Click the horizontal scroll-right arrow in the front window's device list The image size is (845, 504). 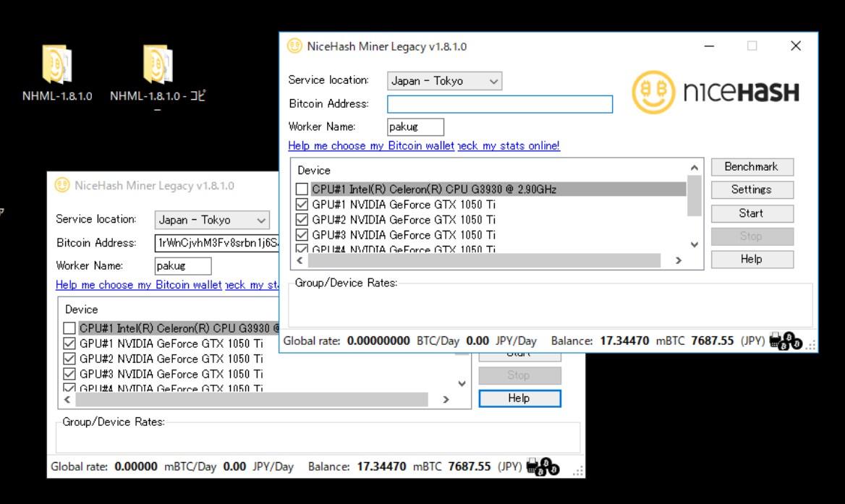679,260
